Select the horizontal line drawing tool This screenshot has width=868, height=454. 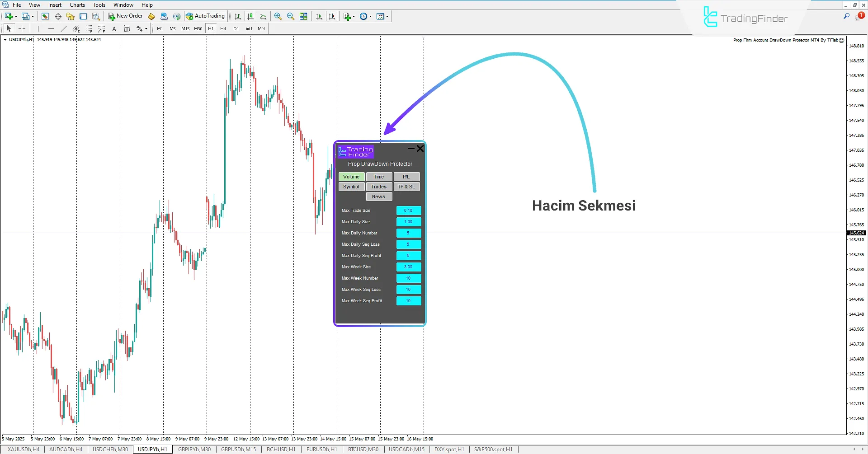coord(51,28)
